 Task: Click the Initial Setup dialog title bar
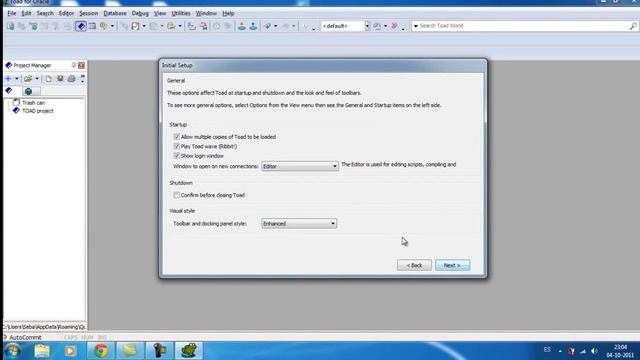point(322,65)
